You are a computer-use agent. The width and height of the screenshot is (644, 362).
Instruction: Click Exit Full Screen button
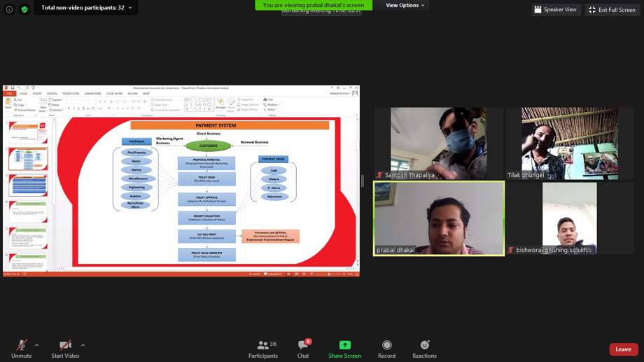(x=612, y=9)
